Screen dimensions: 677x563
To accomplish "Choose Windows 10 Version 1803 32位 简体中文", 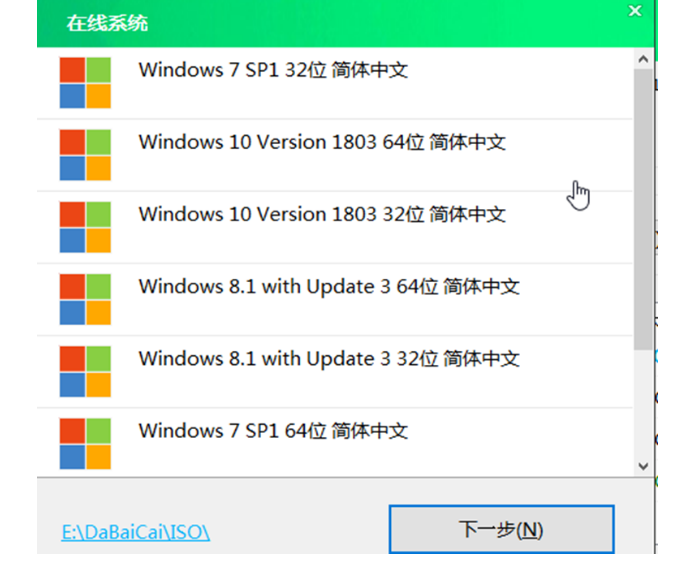I will [x=335, y=227].
